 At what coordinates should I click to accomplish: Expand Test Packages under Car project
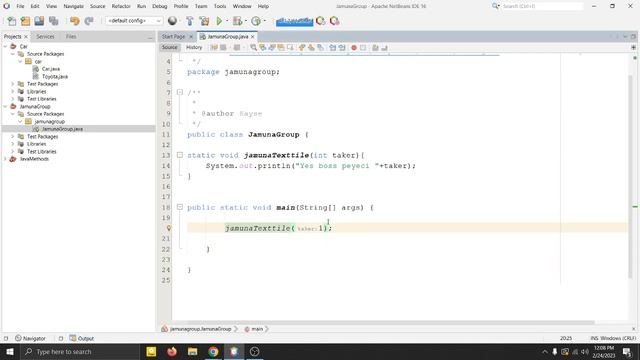(13, 84)
